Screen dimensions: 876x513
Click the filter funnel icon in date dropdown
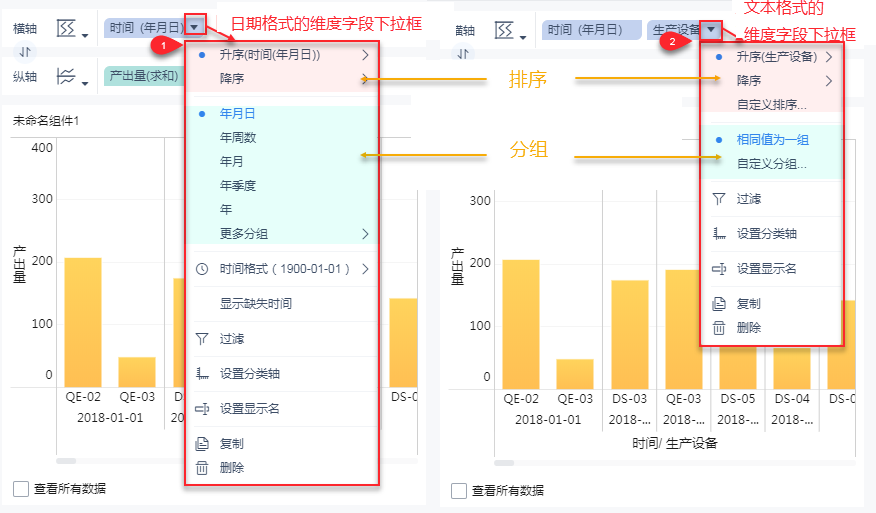(202, 339)
